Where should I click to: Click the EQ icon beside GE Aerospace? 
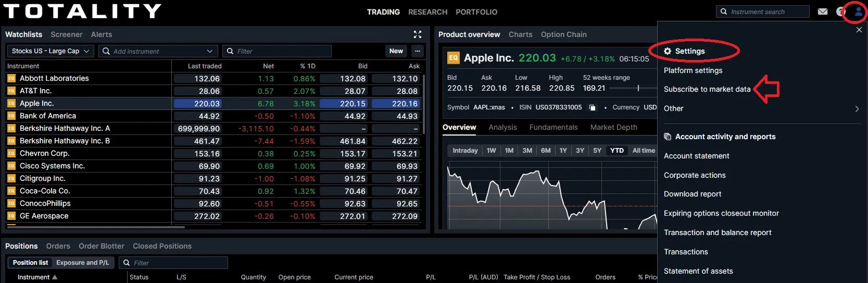click(x=11, y=216)
